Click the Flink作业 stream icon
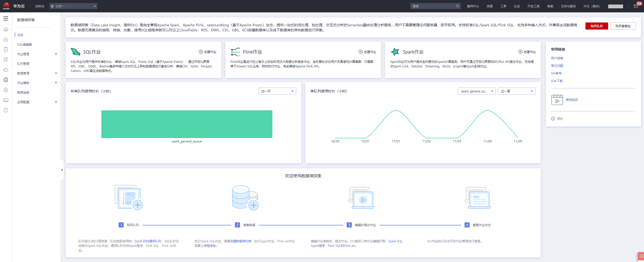This screenshot has height=262, width=644. pyautogui.click(x=235, y=52)
